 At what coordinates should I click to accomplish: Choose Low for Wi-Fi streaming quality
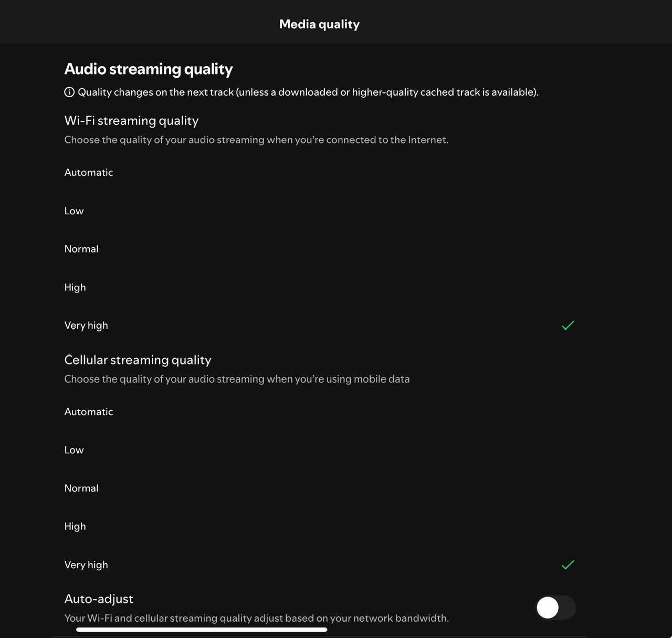tap(74, 211)
